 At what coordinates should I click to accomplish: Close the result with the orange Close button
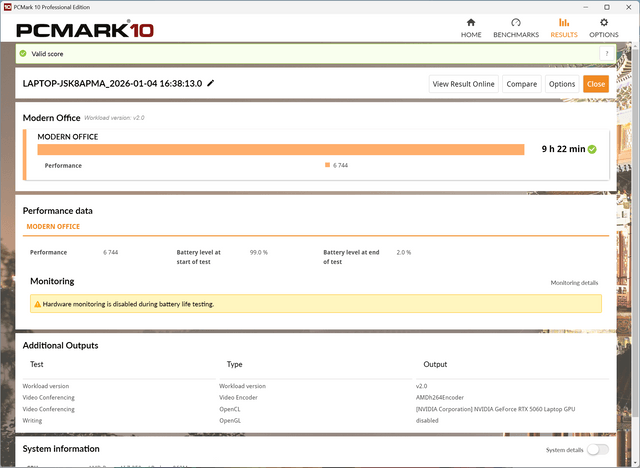point(596,84)
